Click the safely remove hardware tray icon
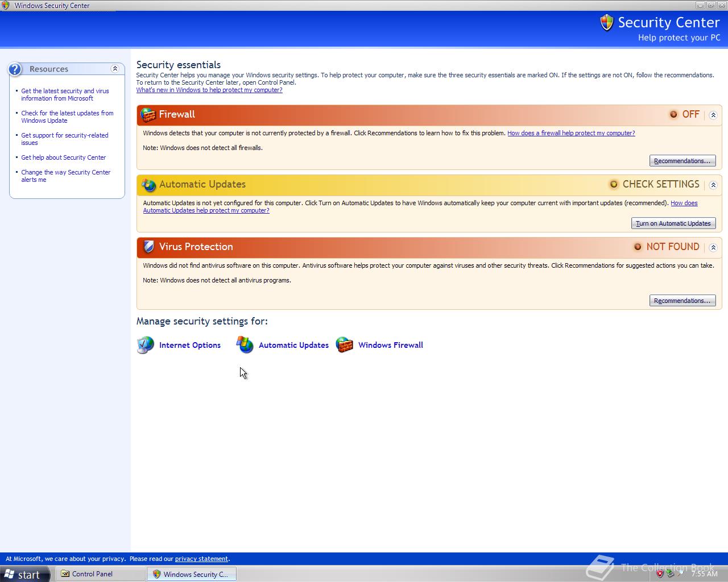The height and width of the screenshot is (582, 728). [x=671, y=574]
